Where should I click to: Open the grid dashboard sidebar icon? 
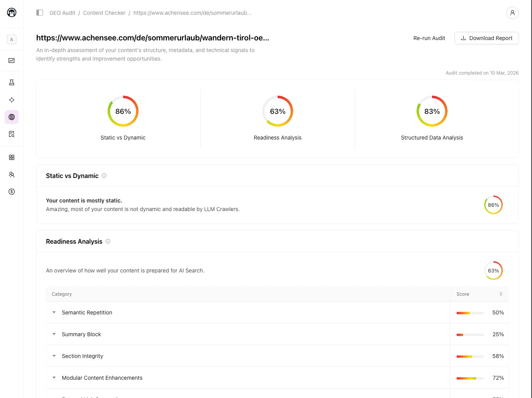pyautogui.click(x=12, y=157)
